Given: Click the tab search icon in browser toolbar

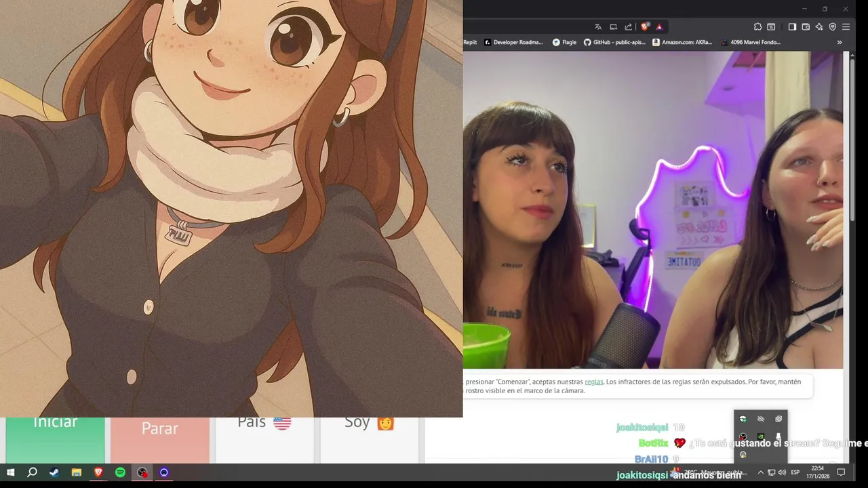Looking at the screenshot, I should 771,27.
